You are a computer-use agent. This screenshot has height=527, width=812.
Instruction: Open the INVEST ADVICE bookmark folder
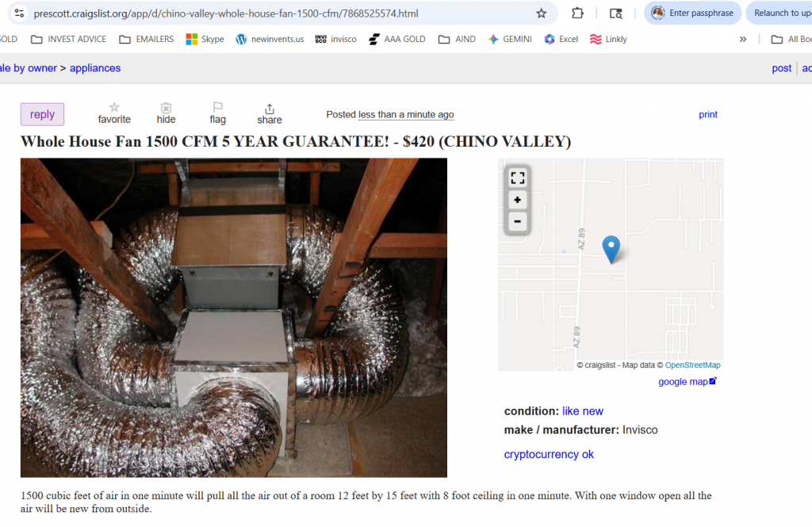pos(68,40)
